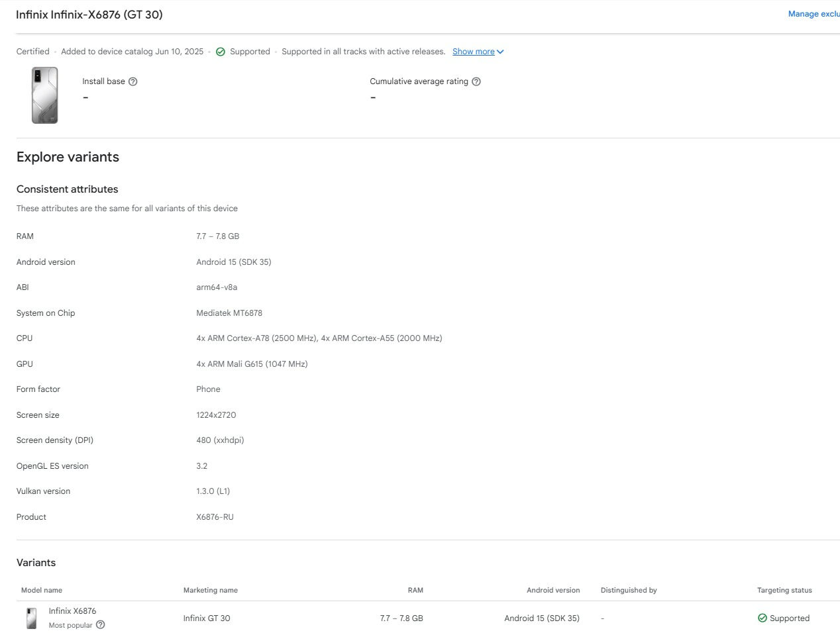840x633 pixels.
Task: Click the Distinguished by column header
Action: point(629,590)
